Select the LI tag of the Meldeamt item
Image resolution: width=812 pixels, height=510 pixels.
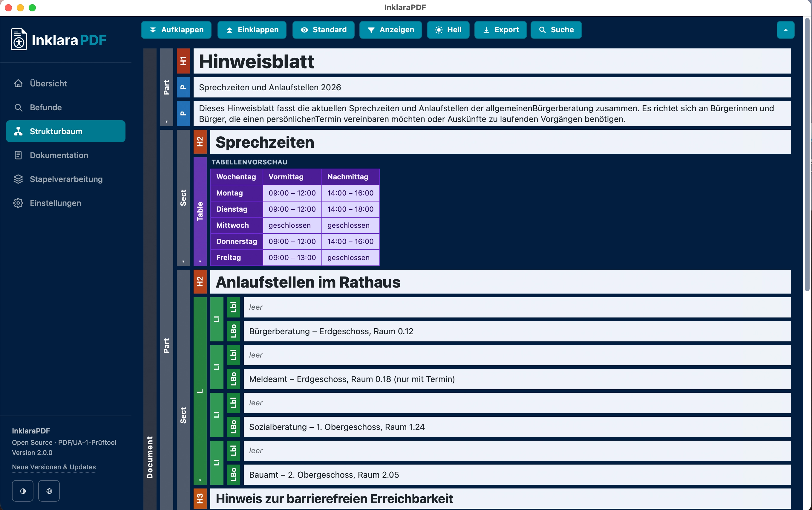pyautogui.click(x=217, y=367)
